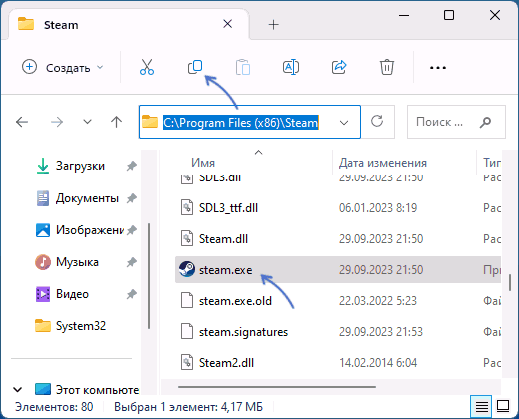Click the horizontal scrollbar in file list

277,387
